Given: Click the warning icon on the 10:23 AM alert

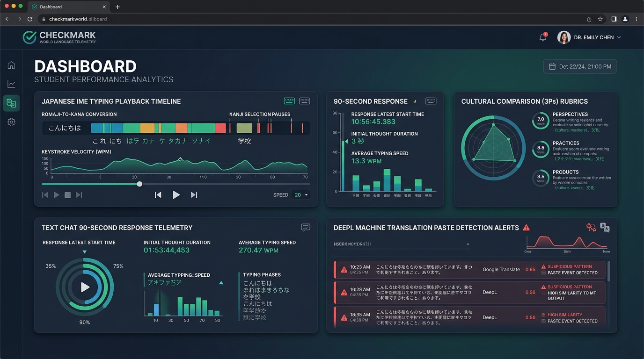Looking at the screenshot, I should (344, 270).
